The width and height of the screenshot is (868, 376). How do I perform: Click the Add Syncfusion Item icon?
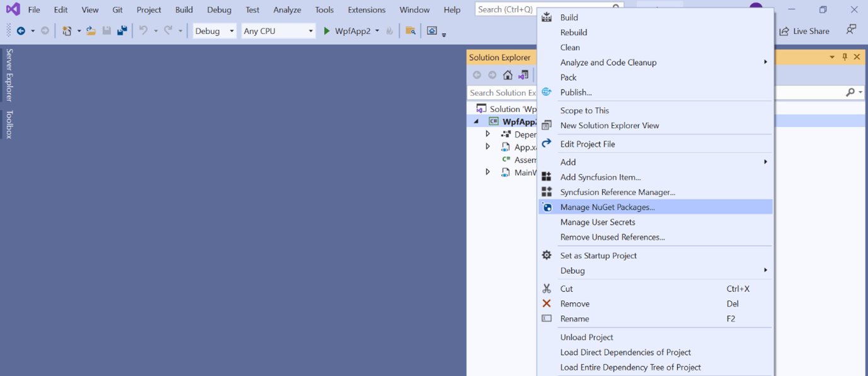pos(547,177)
